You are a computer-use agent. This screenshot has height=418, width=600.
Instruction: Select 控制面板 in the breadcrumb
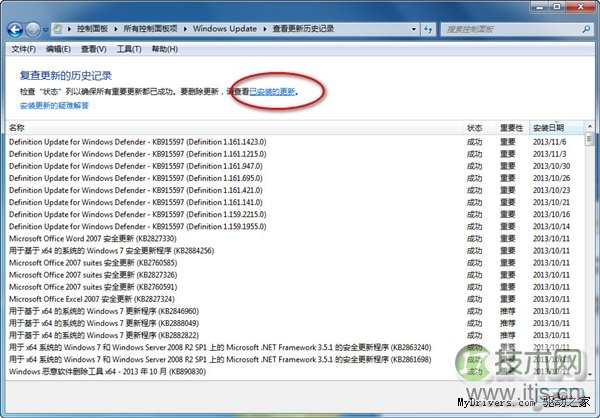(92, 29)
